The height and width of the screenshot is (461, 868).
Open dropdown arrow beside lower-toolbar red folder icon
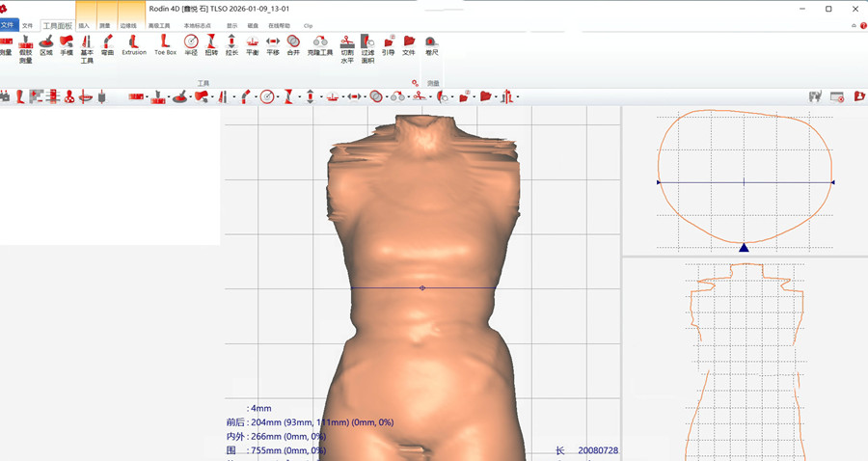click(496, 96)
